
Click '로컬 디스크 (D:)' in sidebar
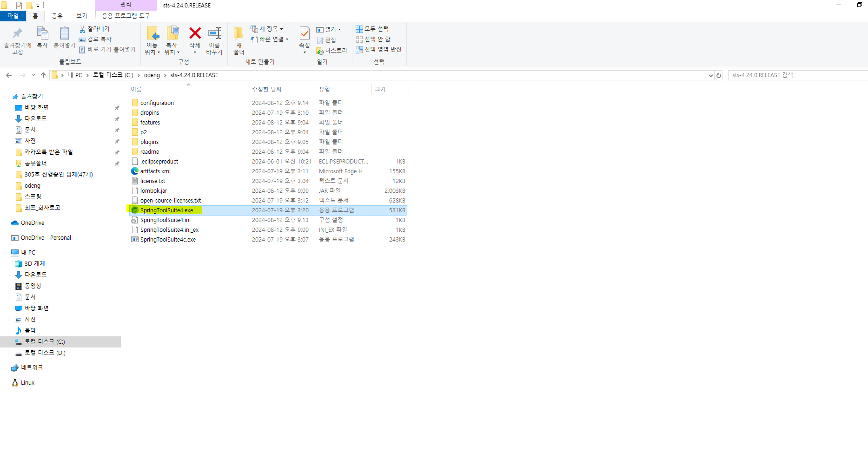(45, 353)
